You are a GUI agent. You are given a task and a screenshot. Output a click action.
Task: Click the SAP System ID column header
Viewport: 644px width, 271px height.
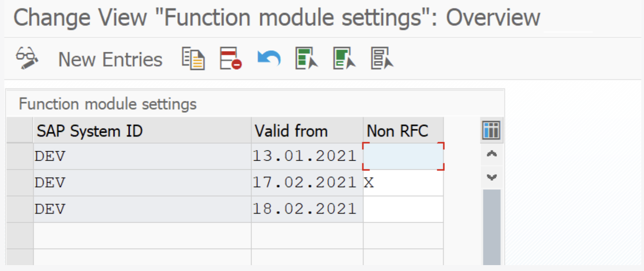[x=142, y=131]
